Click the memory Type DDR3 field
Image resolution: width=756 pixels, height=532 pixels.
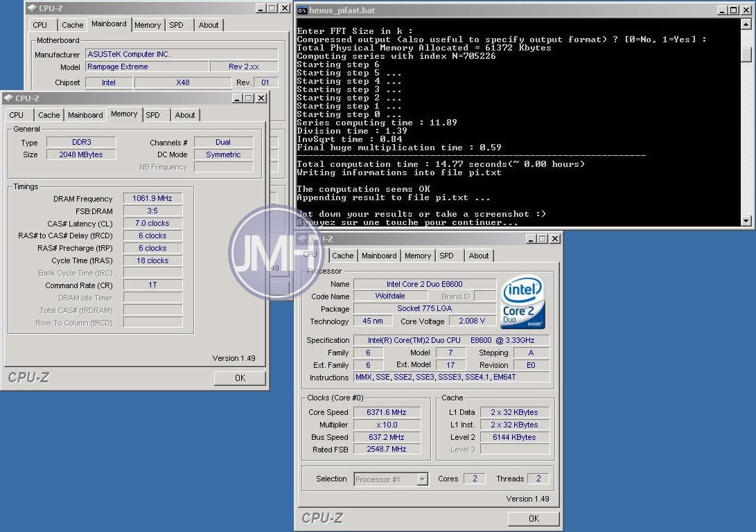[81, 142]
